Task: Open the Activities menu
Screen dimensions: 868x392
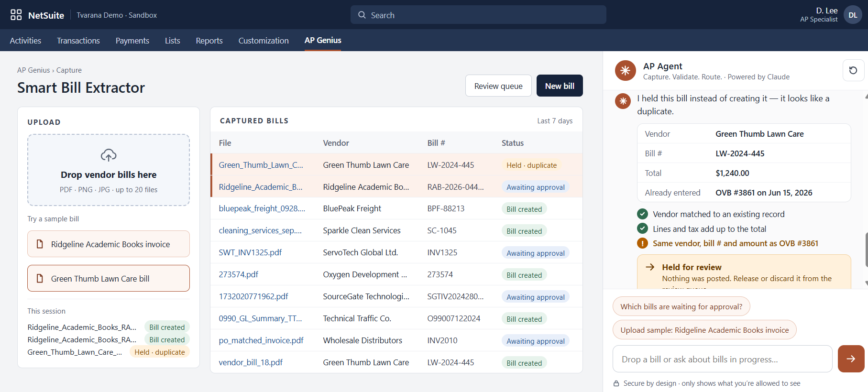Action: point(25,41)
